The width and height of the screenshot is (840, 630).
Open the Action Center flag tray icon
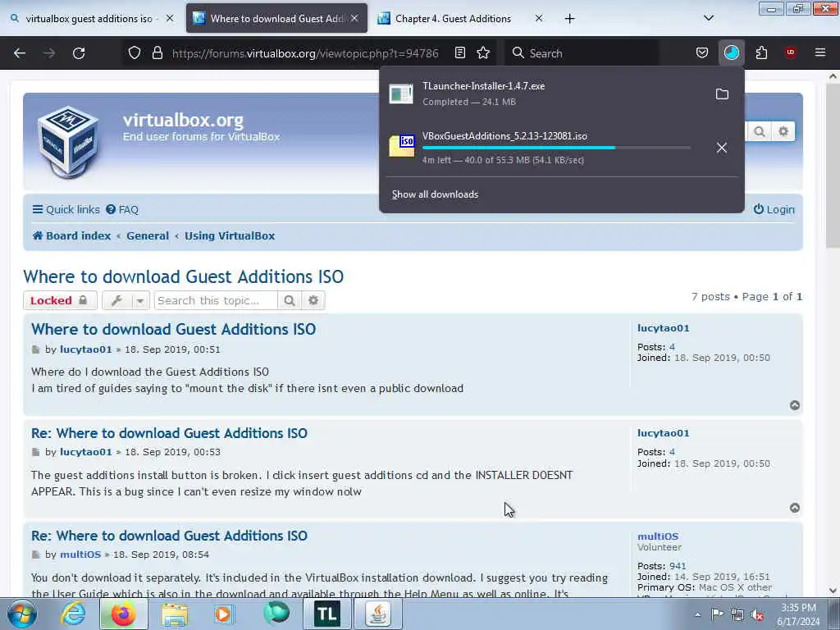pos(717,615)
